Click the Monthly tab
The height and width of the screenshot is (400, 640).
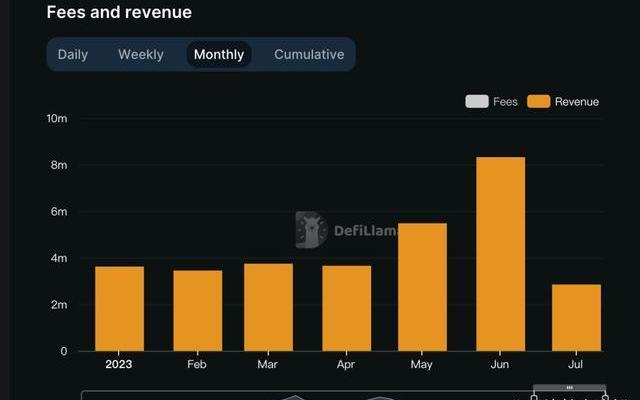click(x=219, y=55)
